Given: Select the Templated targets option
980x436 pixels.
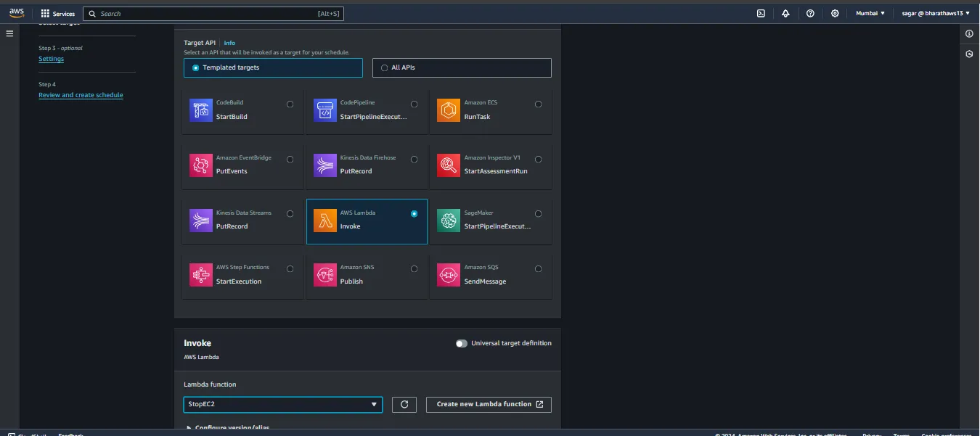Looking at the screenshot, I should (273, 67).
